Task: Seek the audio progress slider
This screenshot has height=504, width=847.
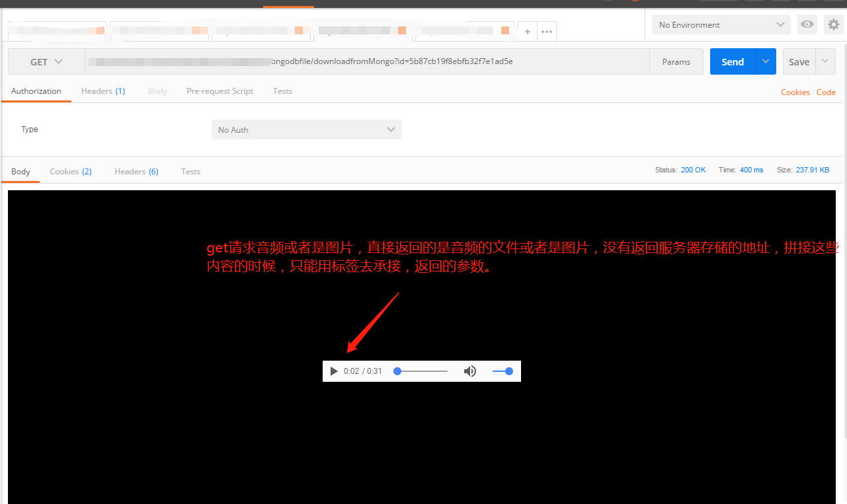Action: pyautogui.click(x=421, y=371)
